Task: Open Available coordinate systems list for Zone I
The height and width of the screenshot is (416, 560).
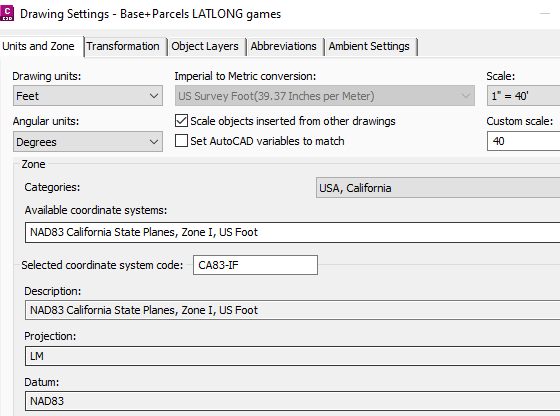Action: coord(292,232)
